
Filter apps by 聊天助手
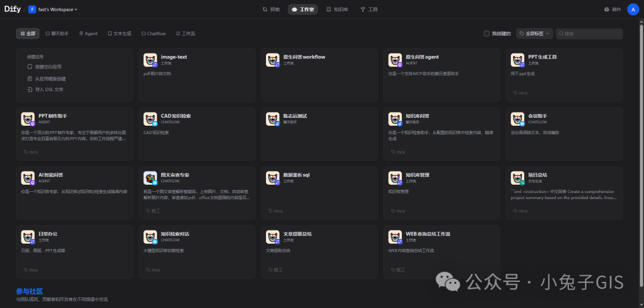57,33
